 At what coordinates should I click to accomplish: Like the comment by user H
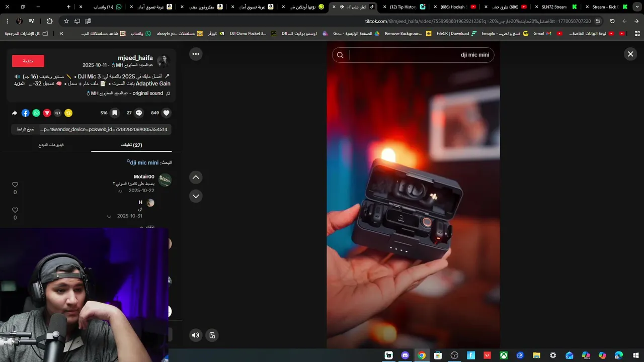15,210
